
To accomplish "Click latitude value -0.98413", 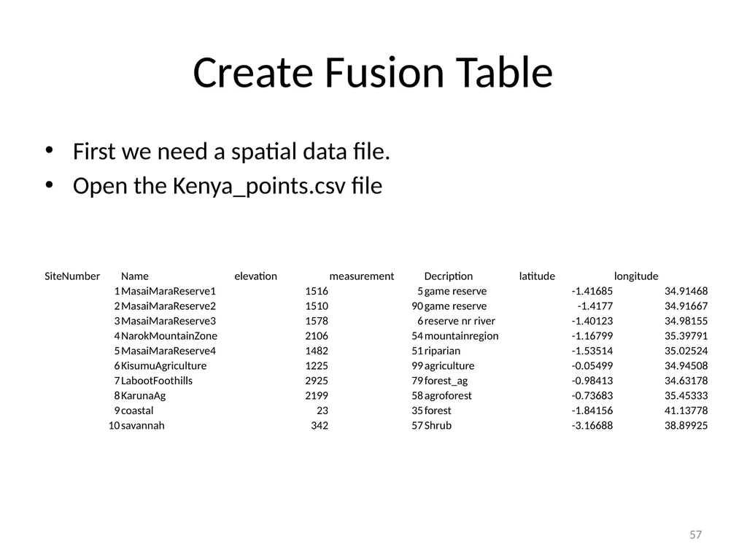I will [592, 381].
